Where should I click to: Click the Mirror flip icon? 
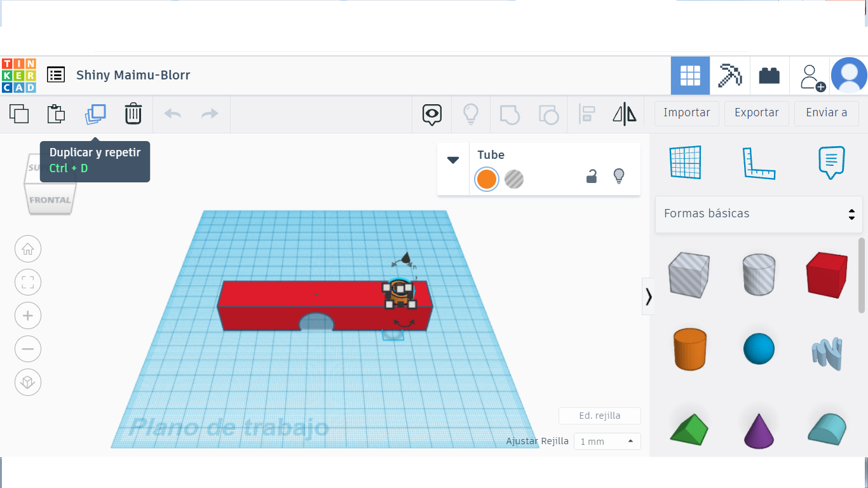pos(625,114)
